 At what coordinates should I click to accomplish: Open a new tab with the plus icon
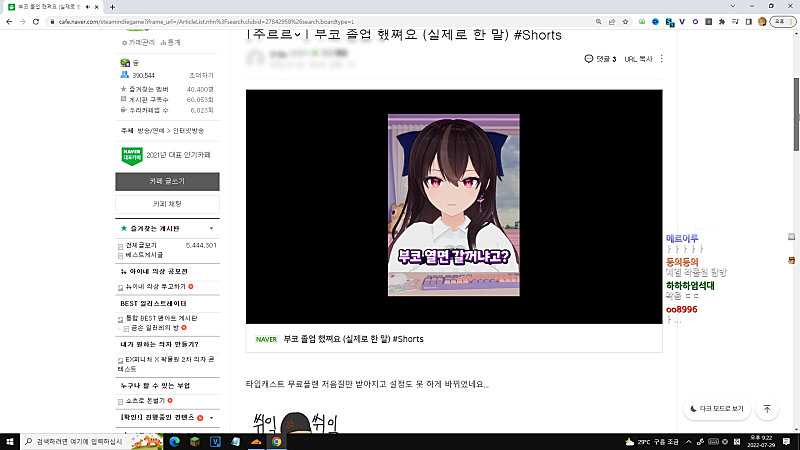pos(112,7)
